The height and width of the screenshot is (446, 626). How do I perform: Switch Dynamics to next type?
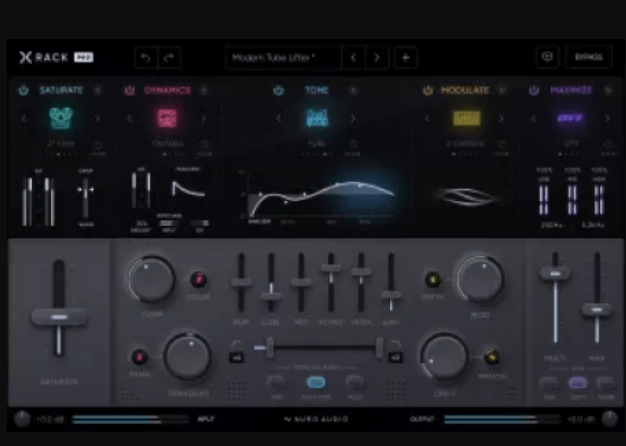pyautogui.click(x=204, y=119)
